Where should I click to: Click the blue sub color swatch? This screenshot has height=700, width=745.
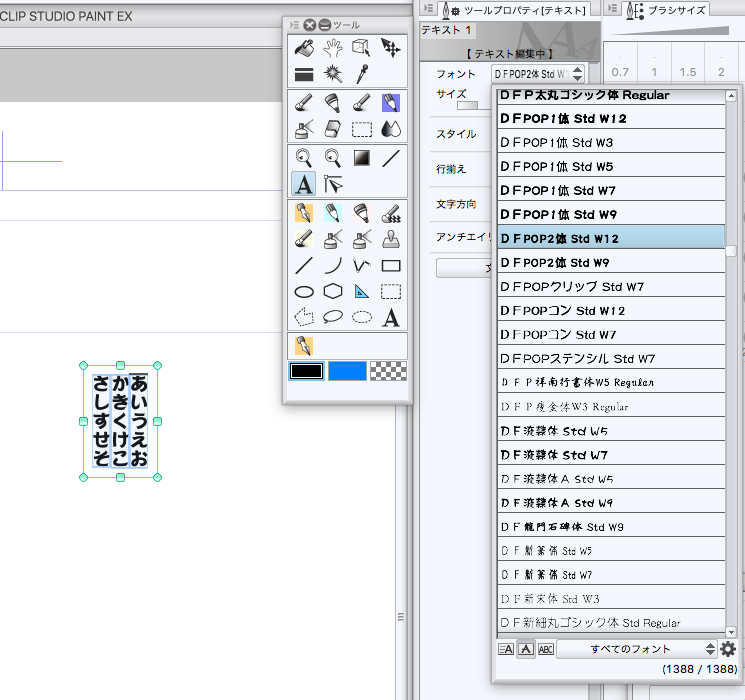tap(347, 371)
